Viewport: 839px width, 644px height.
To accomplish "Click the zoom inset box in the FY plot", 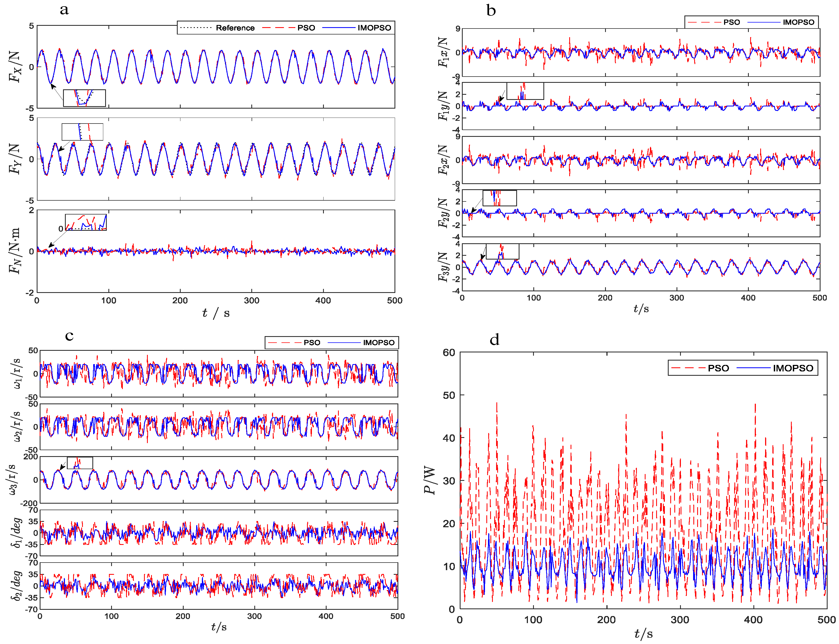I will pyautogui.click(x=82, y=131).
